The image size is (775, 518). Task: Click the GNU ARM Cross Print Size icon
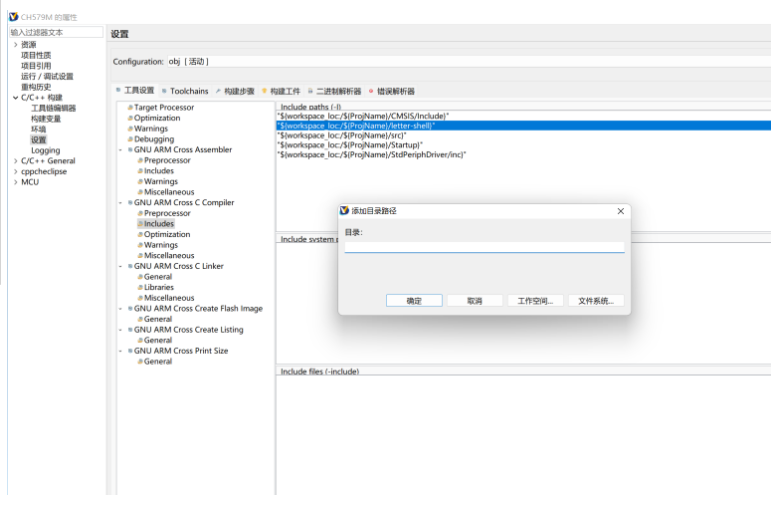130,351
